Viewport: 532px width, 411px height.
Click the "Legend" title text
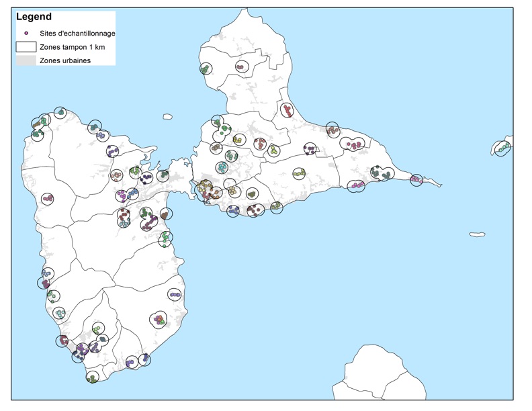tap(34, 17)
